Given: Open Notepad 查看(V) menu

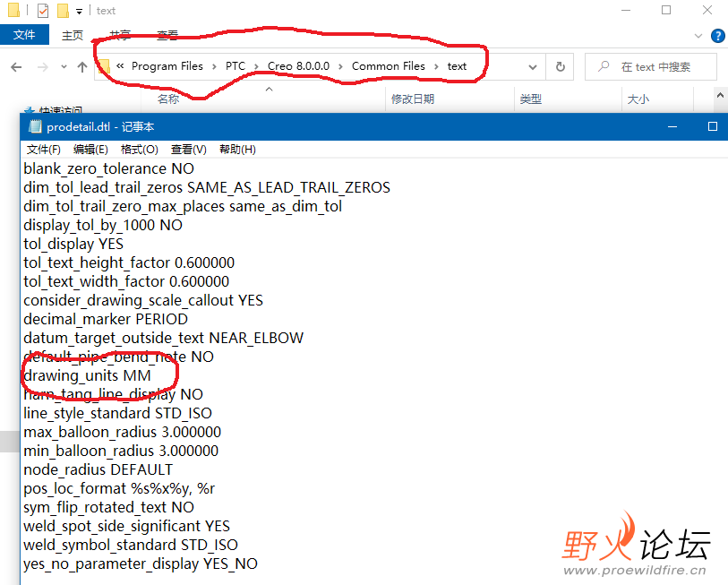Looking at the screenshot, I should pyautogui.click(x=189, y=149).
